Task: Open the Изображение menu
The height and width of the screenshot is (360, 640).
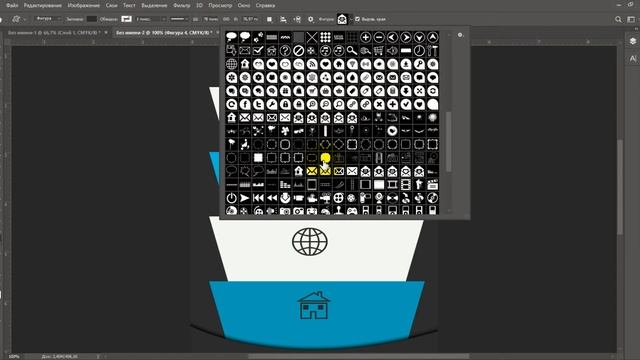Action: 84,6
